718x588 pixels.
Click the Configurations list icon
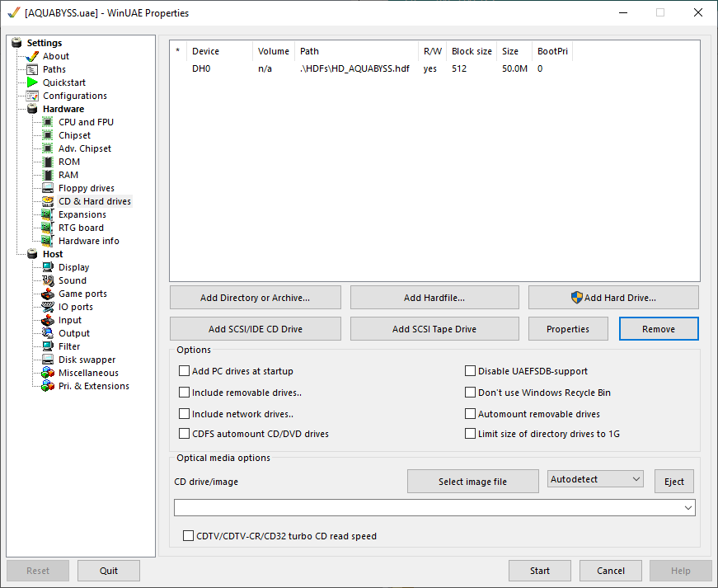pos(32,96)
